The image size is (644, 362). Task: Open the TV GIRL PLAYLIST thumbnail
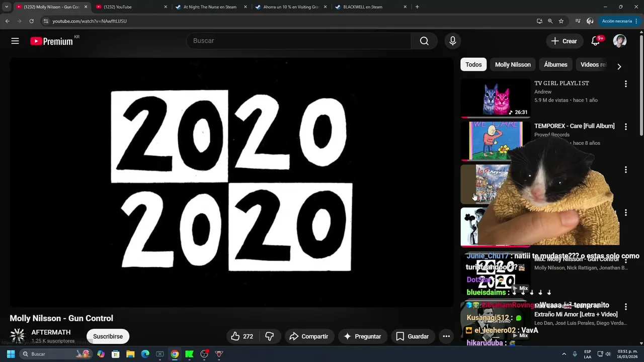point(496,99)
